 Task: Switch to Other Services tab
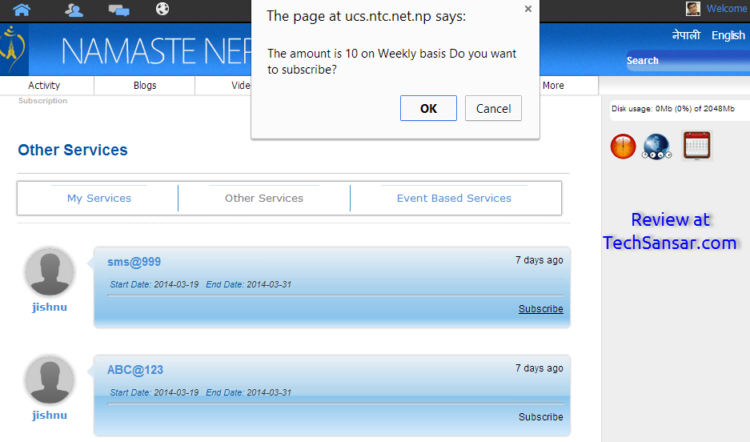[264, 198]
